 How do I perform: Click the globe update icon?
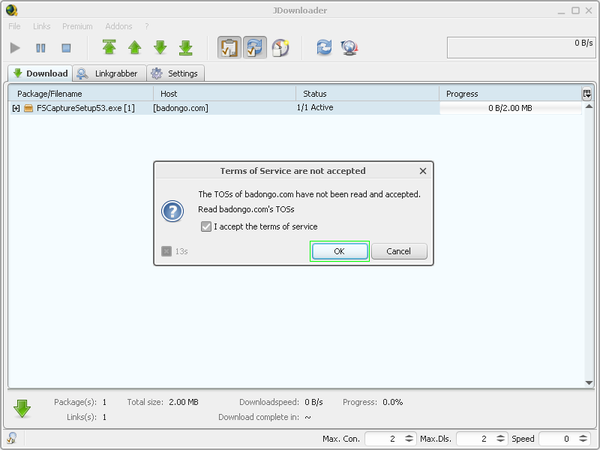(x=349, y=48)
